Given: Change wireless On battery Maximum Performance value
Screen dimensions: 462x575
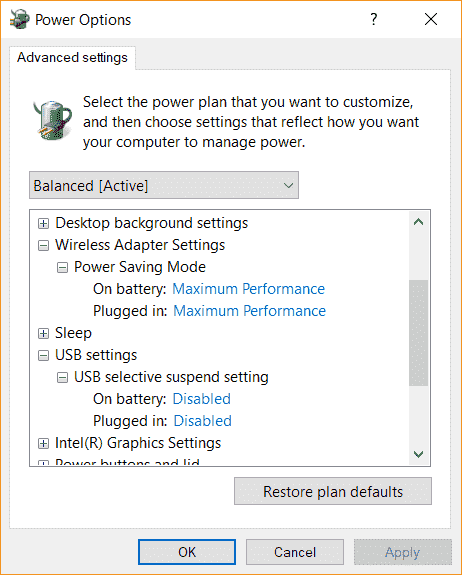Looking at the screenshot, I should [x=249, y=289].
